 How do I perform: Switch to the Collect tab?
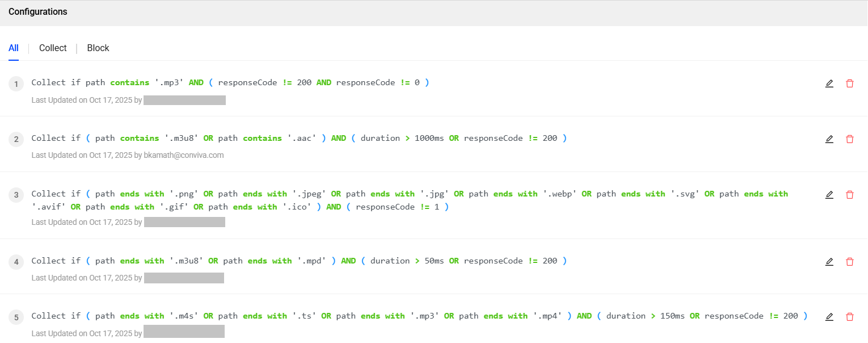53,48
